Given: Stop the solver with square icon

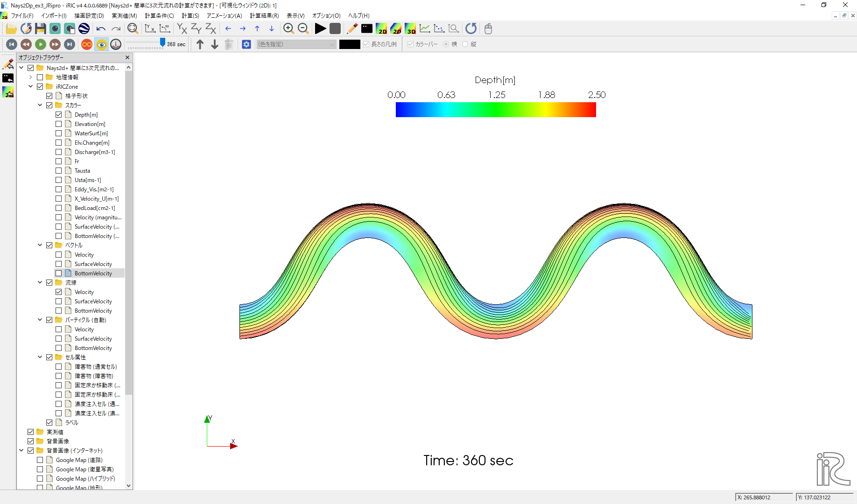Looking at the screenshot, I should pos(335,29).
